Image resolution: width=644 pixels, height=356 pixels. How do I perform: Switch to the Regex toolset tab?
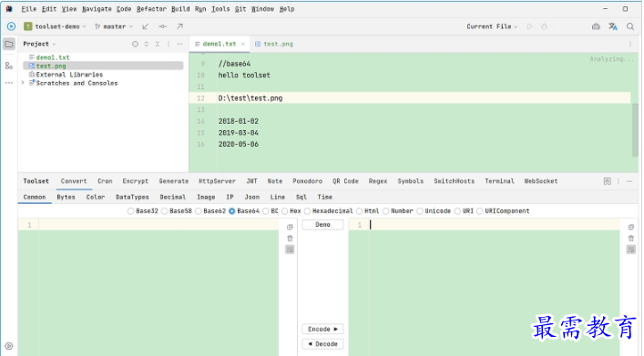coord(378,181)
